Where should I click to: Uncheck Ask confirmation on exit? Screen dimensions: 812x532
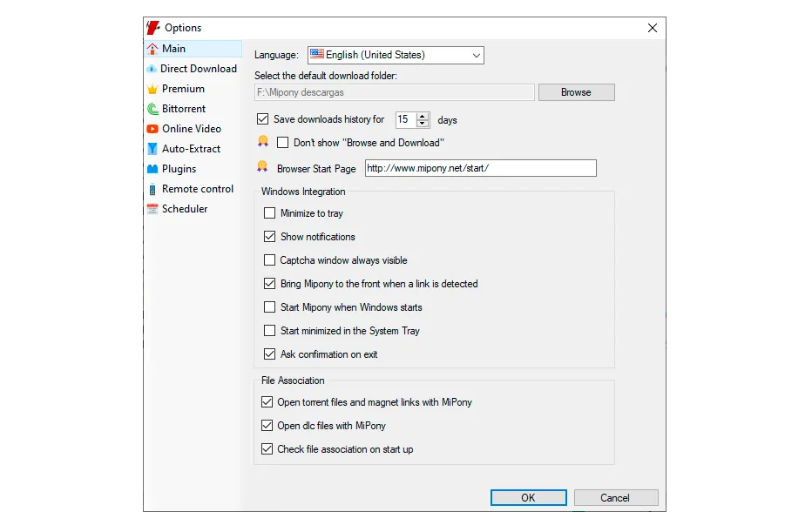click(269, 354)
